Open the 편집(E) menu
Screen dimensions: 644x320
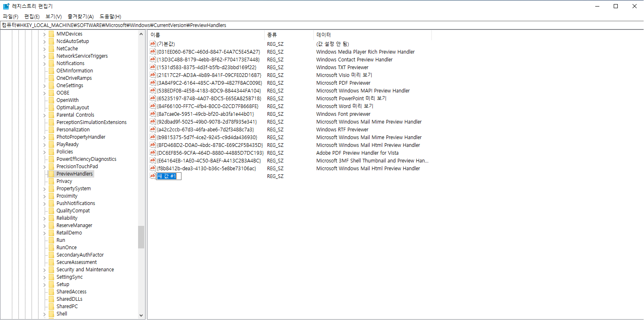click(32, 16)
